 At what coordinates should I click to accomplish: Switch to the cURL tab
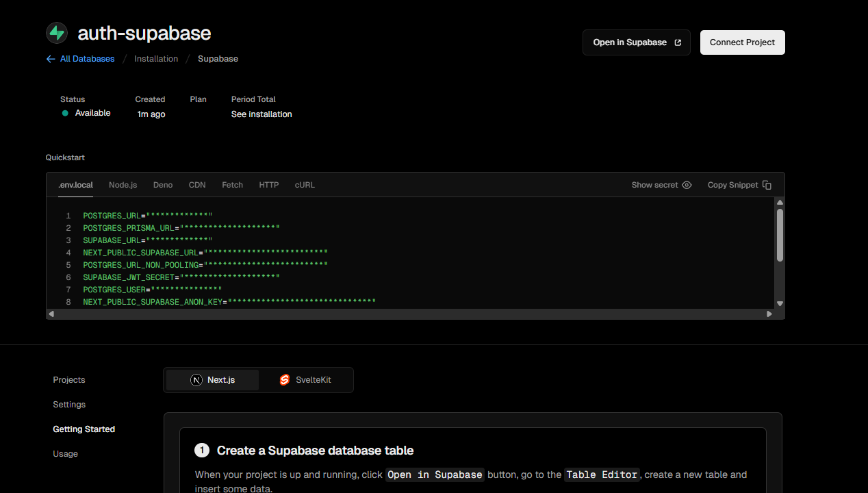(x=305, y=185)
